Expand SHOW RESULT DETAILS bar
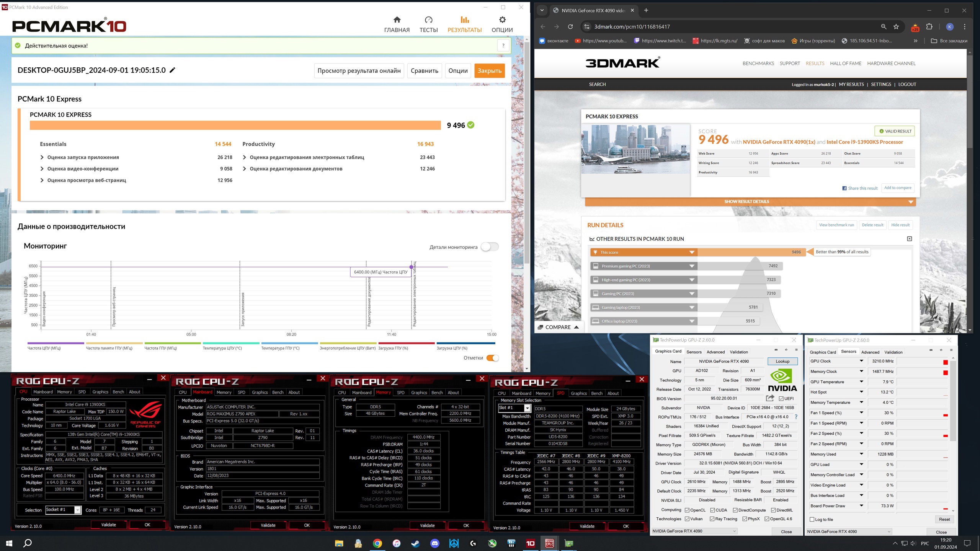This screenshot has width=980, height=551. (750, 202)
